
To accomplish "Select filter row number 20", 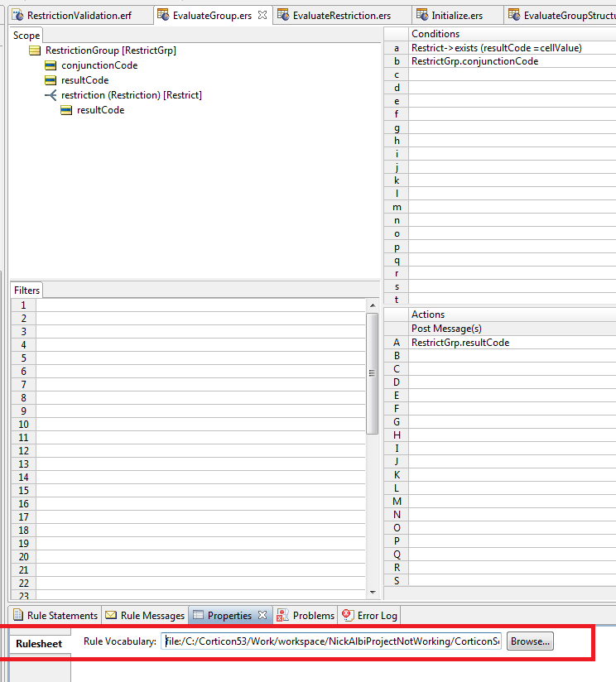I will coord(23,557).
